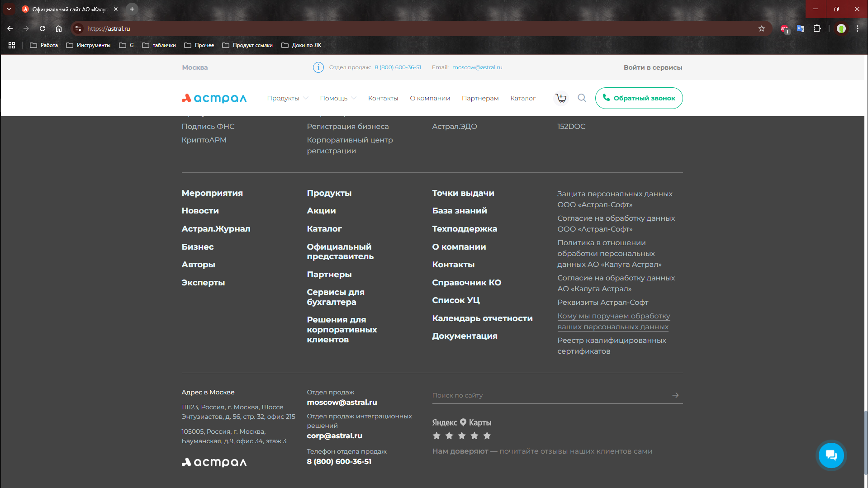
Task: Click Войти в сервисы link
Action: coord(653,67)
